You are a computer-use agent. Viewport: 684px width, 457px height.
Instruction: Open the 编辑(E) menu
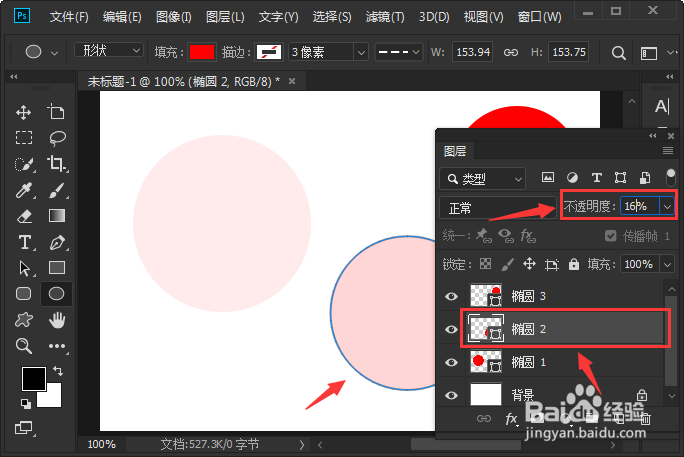pyautogui.click(x=122, y=17)
